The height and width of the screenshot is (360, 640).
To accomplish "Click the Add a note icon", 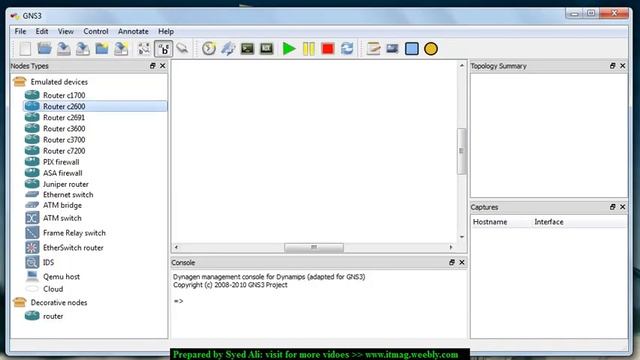I will [373, 49].
